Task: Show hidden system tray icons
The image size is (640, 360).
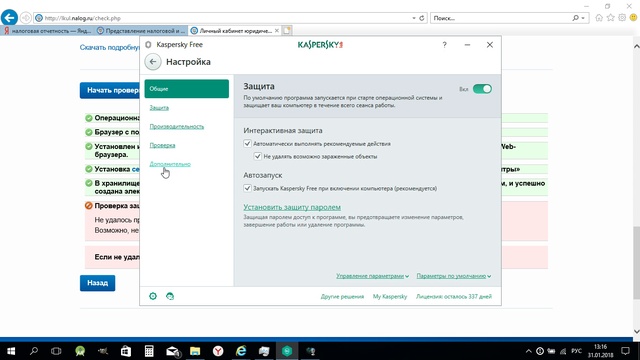Action: click(x=529, y=351)
